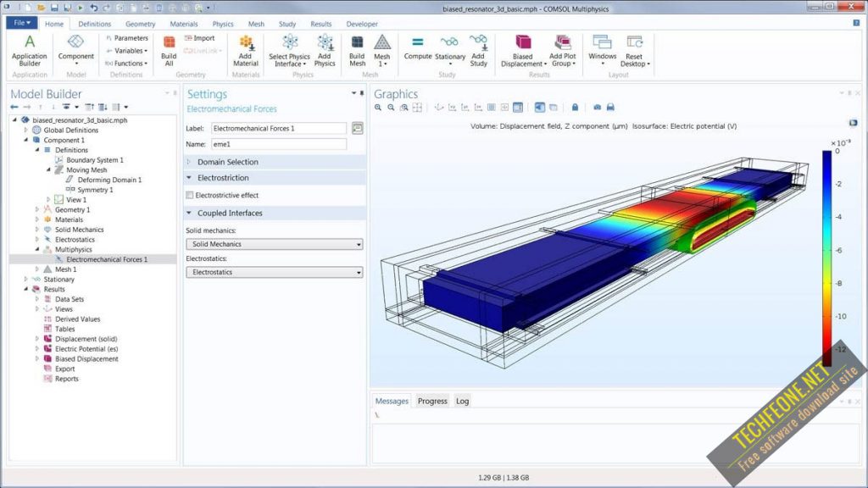This screenshot has width=868, height=488.
Task: Collapse the Results tree node
Action: (25, 290)
